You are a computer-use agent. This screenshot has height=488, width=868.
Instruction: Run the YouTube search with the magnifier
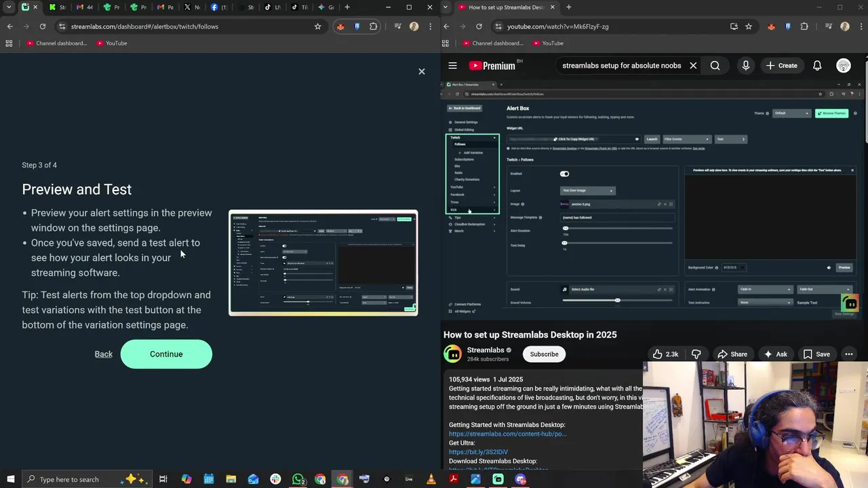715,66
